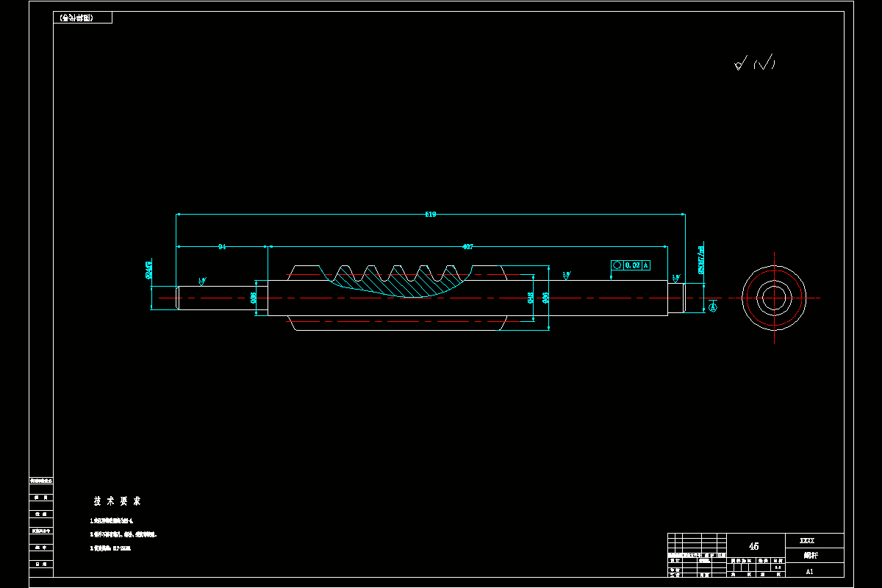Select the hatched thread cross-section area
Screen dimensions: 882x588
click(397, 282)
